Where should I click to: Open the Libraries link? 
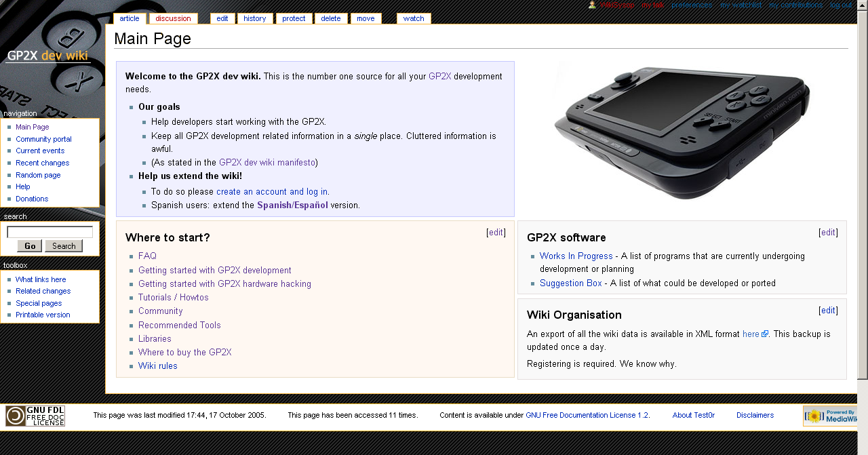[x=155, y=339]
